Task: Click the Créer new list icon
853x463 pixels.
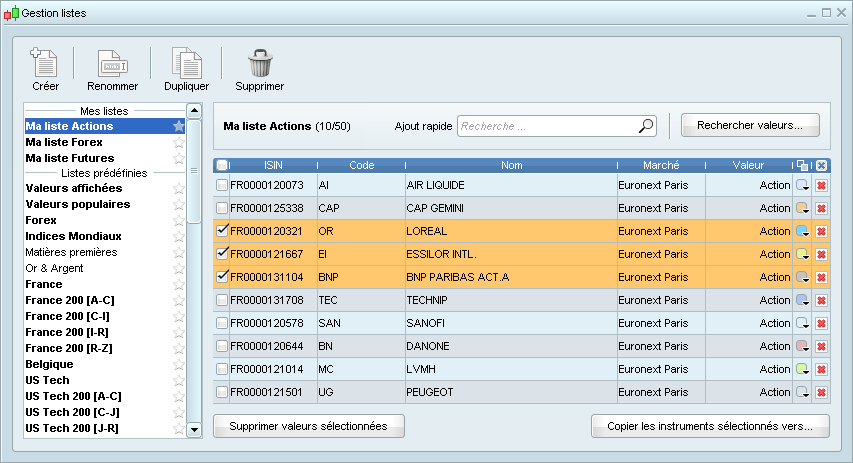Action: pos(45,64)
